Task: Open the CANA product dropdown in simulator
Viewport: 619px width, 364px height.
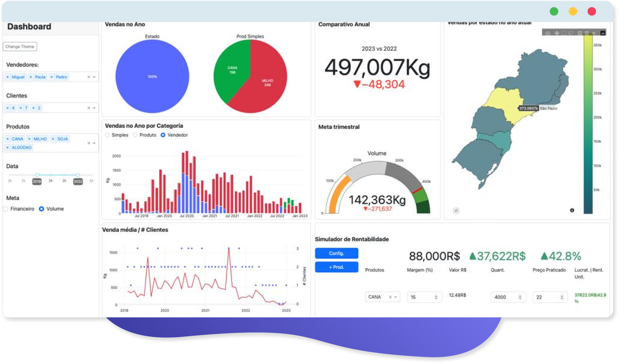Action: [396, 297]
